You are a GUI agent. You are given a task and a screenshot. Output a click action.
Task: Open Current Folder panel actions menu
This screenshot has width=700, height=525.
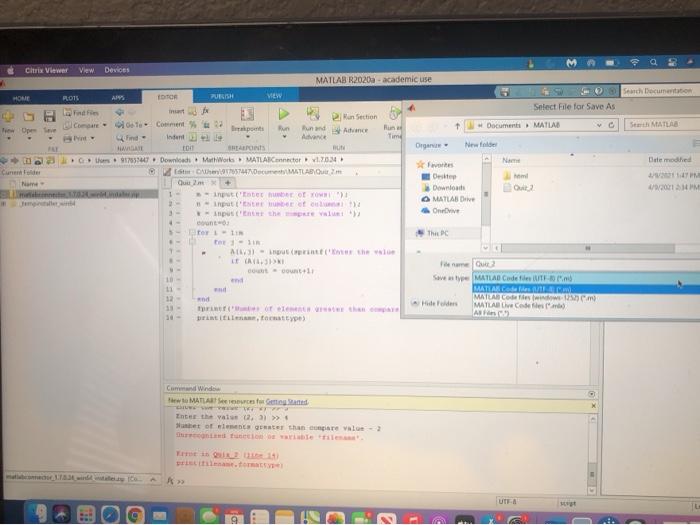[x=152, y=171]
